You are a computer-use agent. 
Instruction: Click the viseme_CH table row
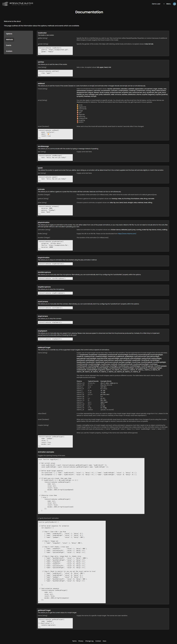point(97,383)
